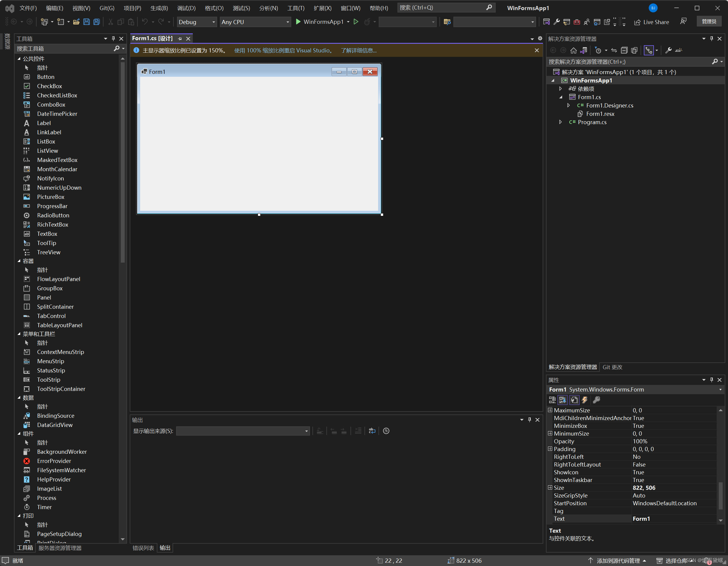The width and height of the screenshot is (728, 566).
Task: Click Collapse All in Solution Explorer
Action: click(x=624, y=50)
